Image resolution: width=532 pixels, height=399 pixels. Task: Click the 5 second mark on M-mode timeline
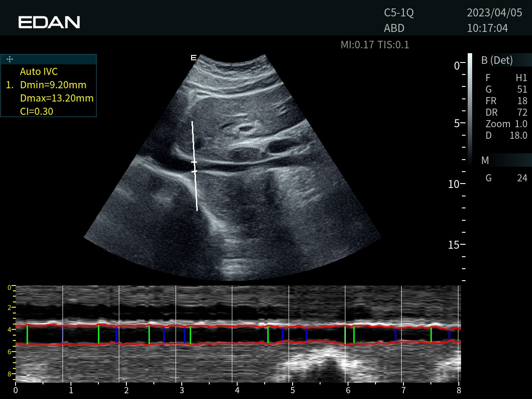point(293,391)
